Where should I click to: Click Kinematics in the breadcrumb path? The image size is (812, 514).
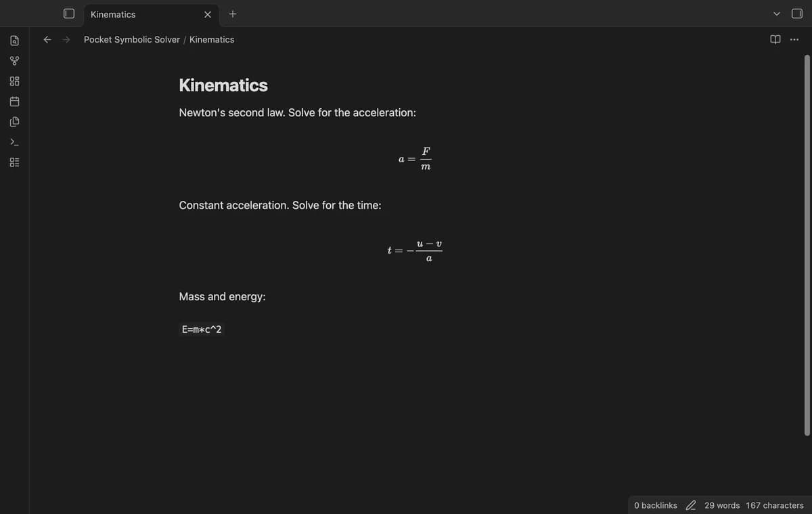(212, 39)
